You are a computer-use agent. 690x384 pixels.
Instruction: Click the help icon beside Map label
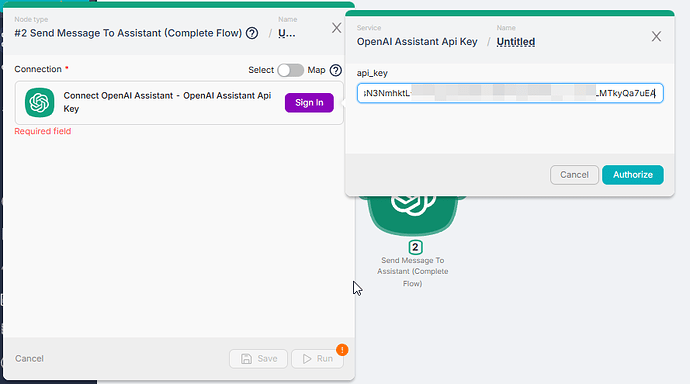click(336, 70)
